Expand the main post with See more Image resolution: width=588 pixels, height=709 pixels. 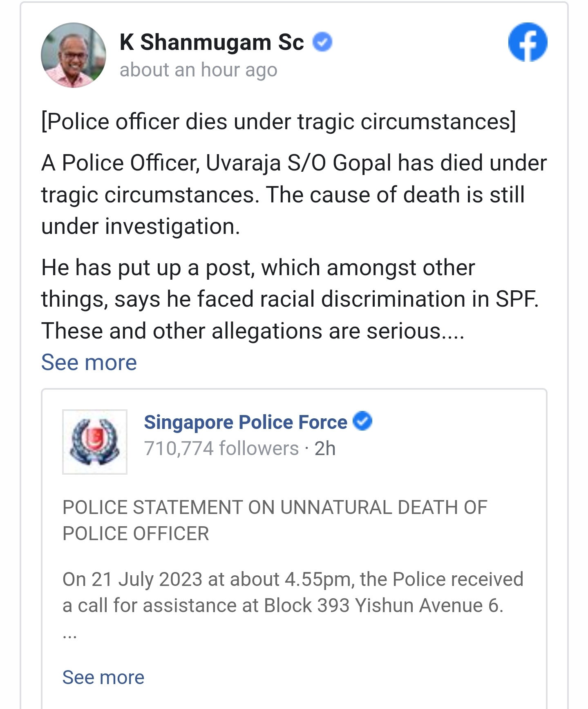(x=89, y=362)
